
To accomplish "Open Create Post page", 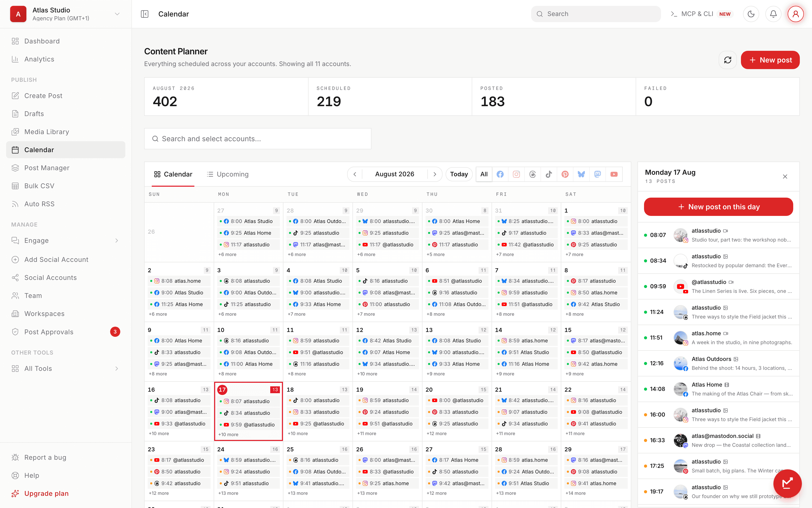I will (x=66, y=96).
